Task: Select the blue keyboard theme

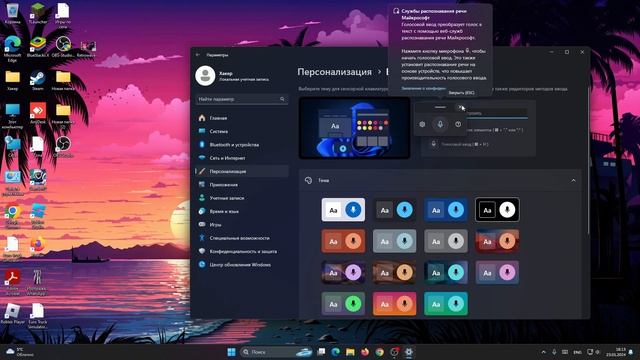Action: pyautogui.click(x=446, y=210)
